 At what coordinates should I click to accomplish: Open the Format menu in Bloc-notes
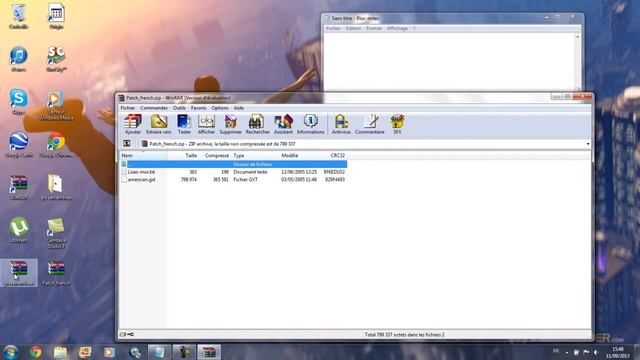point(373,29)
